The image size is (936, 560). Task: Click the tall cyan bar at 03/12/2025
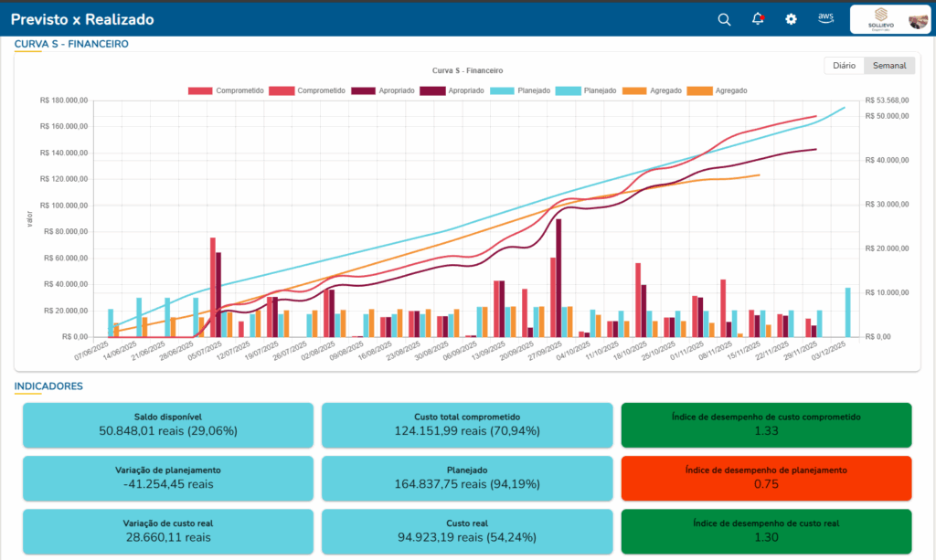[x=847, y=312]
